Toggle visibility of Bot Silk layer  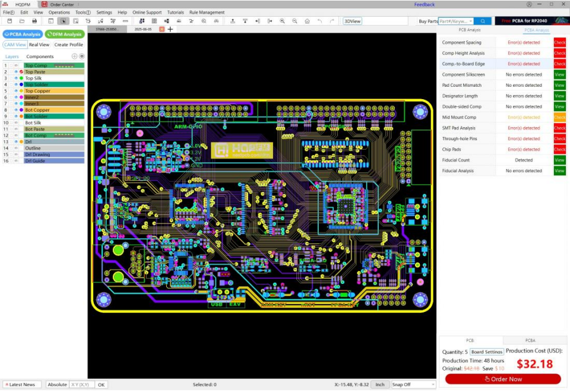[16, 123]
